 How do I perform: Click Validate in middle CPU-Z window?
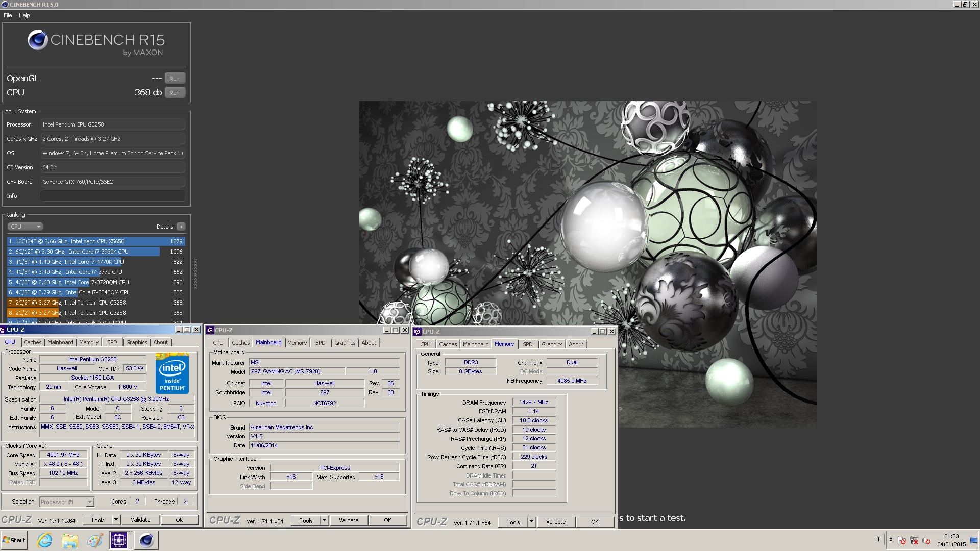click(x=349, y=521)
